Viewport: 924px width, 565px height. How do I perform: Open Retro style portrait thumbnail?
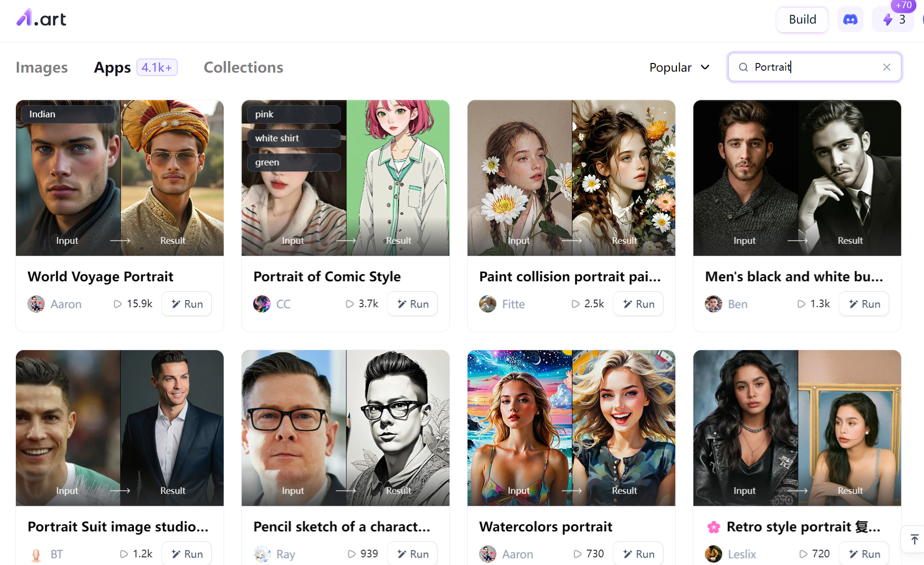[797, 428]
